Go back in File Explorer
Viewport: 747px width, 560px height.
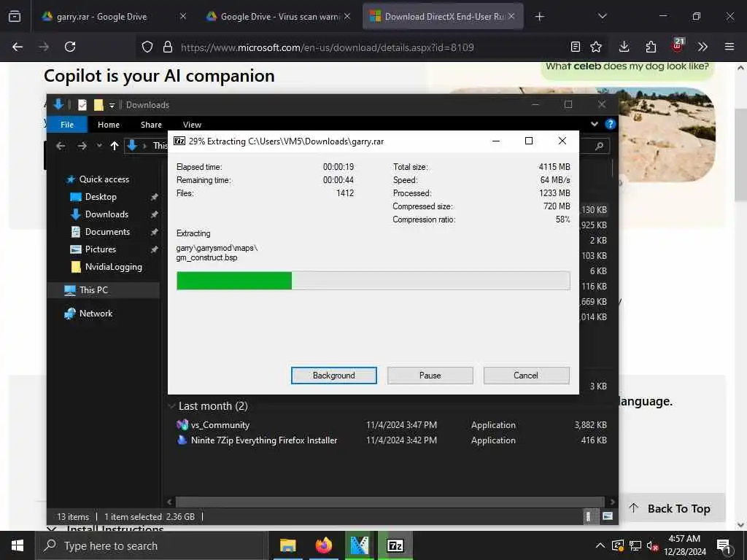(61, 146)
